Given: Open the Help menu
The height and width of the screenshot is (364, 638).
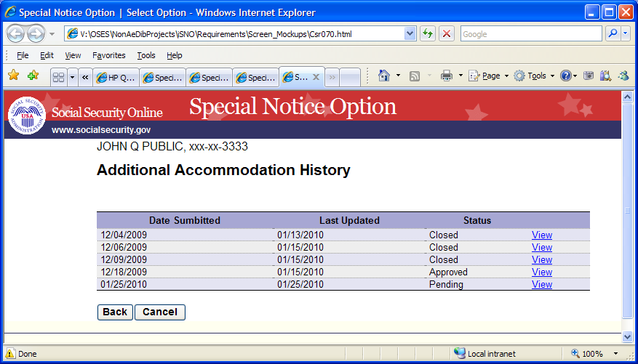Looking at the screenshot, I should point(174,55).
